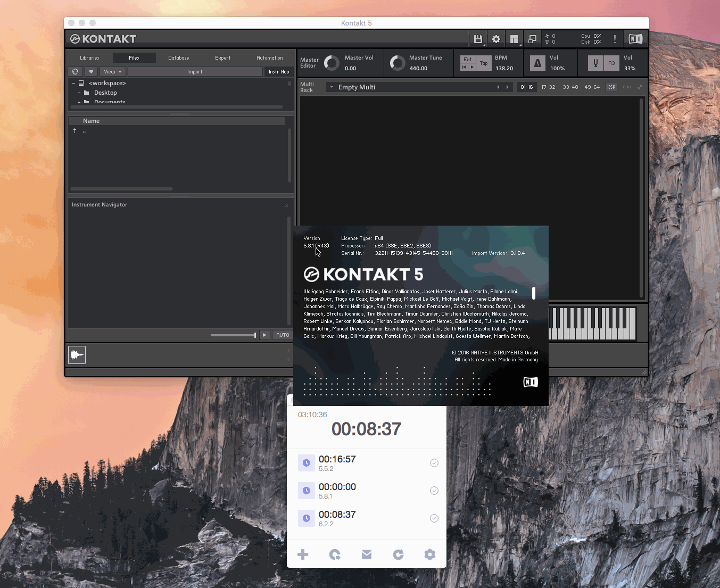Click the waveform icon at bottom left
The image size is (720, 588).
(x=77, y=355)
